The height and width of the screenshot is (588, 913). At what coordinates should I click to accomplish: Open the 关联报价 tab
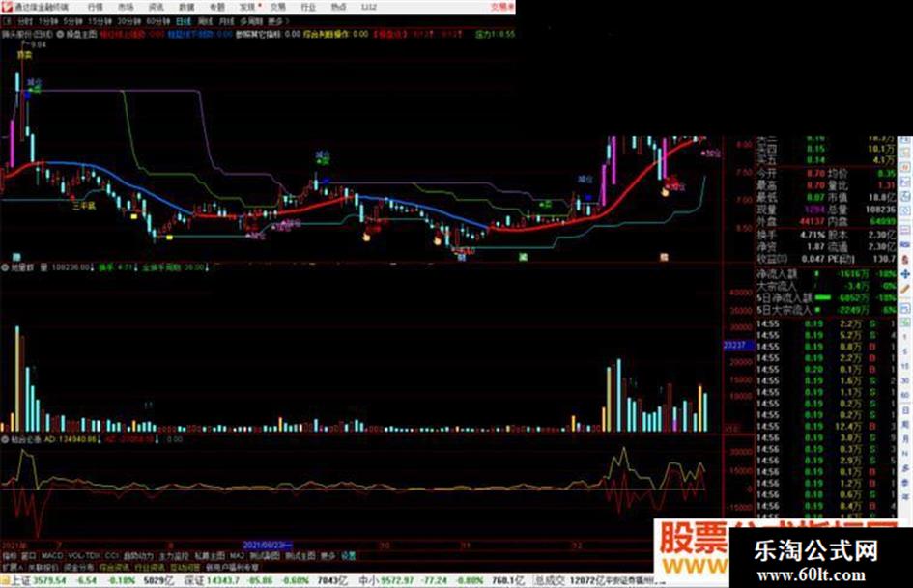(43, 567)
